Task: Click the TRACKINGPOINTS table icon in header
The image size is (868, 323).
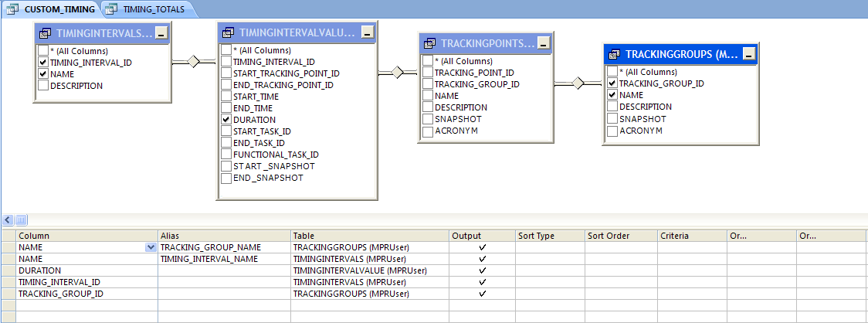Action: pyautogui.click(x=429, y=43)
